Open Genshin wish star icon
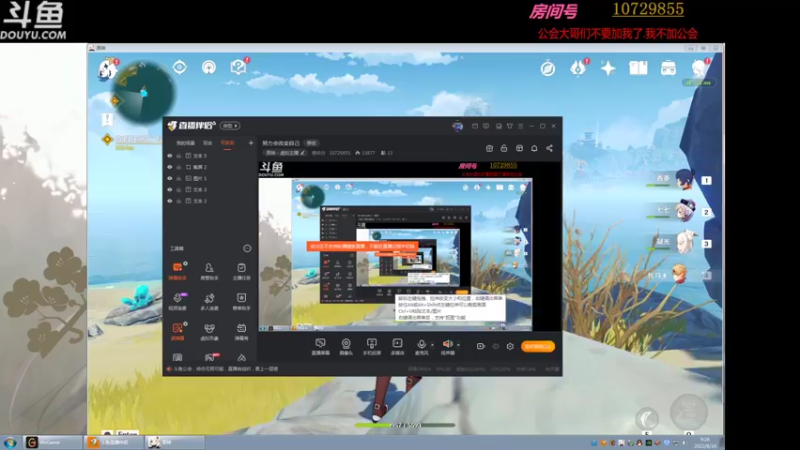This screenshot has height=450, width=800. [x=608, y=68]
